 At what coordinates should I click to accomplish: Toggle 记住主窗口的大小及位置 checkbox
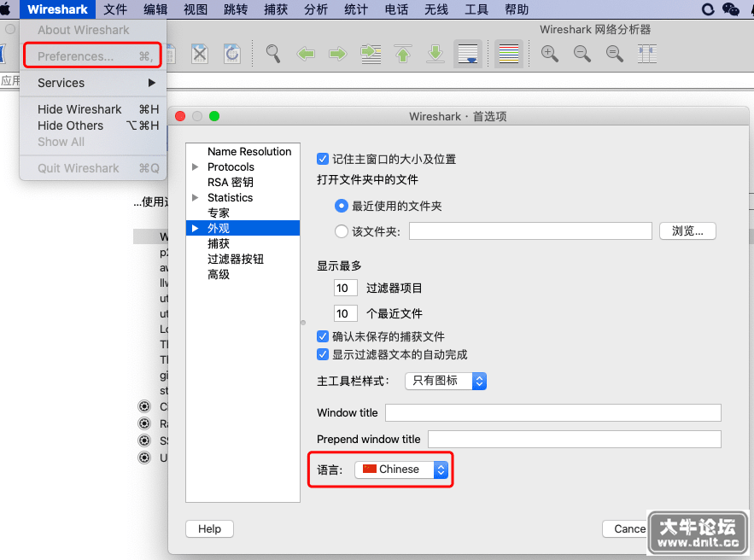pyautogui.click(x=323, y=159)
